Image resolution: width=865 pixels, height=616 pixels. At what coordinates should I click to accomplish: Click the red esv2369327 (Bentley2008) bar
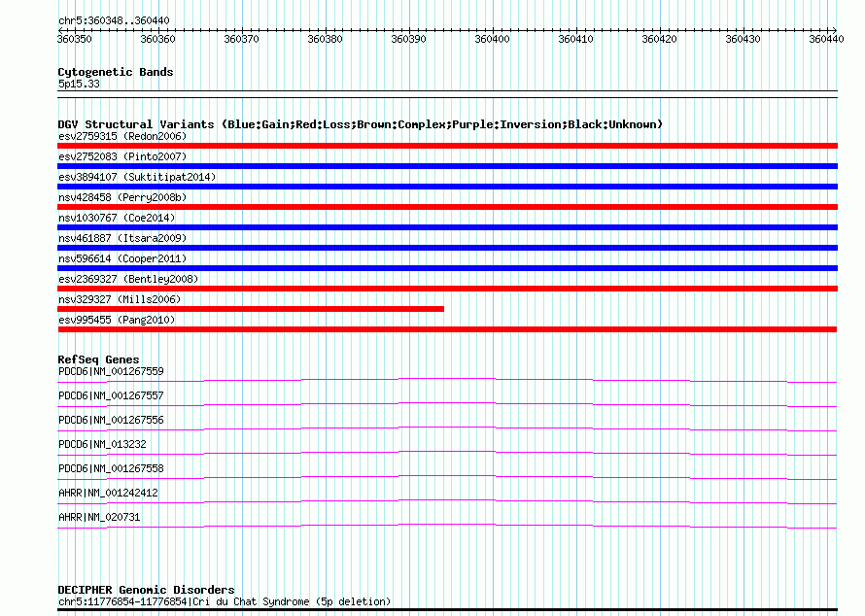447,289
